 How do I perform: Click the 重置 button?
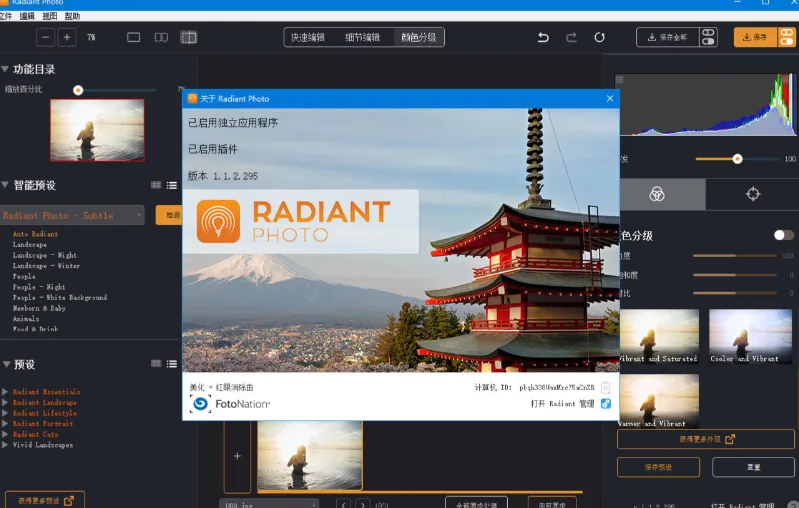tap(753, 467)
